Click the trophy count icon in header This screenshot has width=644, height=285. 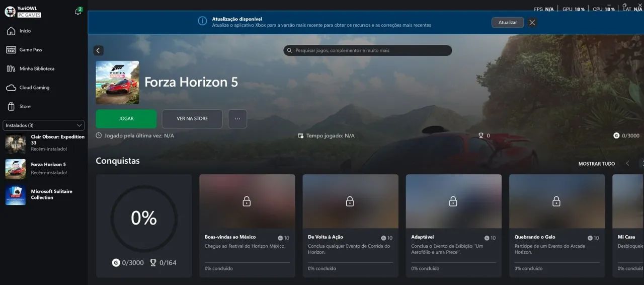(481, 135)
